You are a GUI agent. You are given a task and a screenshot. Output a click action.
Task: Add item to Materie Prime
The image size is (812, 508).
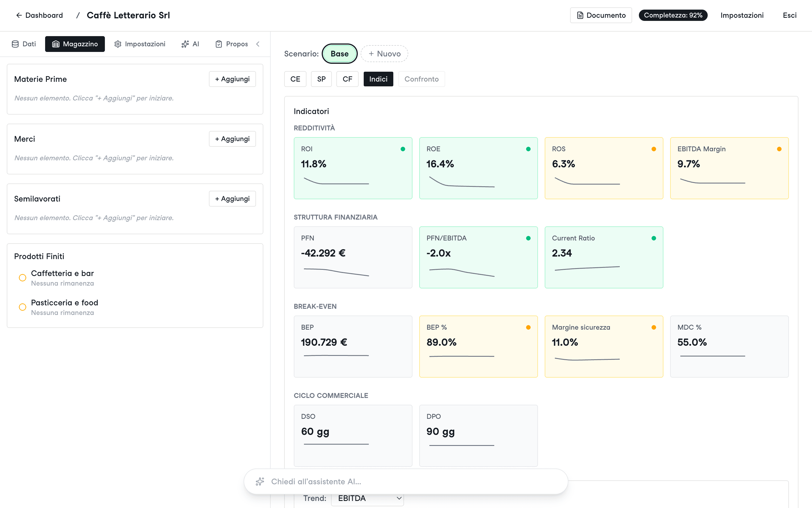232,79
